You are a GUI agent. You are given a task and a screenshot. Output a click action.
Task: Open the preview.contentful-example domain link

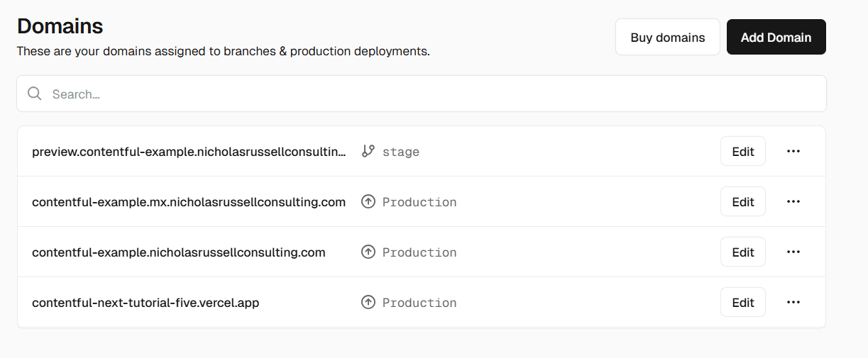pyautogui.click(x=189, y=152)
